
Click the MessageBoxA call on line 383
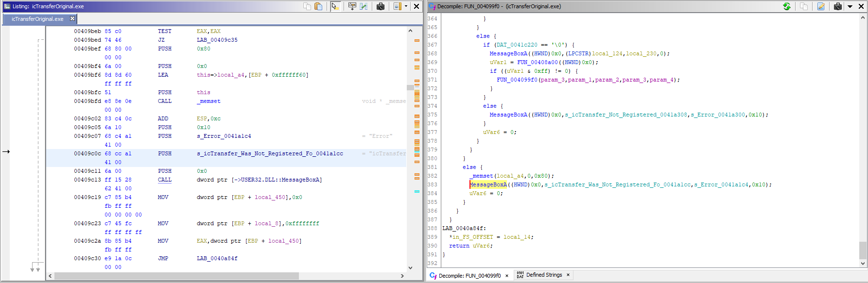(x=488, y=184)
